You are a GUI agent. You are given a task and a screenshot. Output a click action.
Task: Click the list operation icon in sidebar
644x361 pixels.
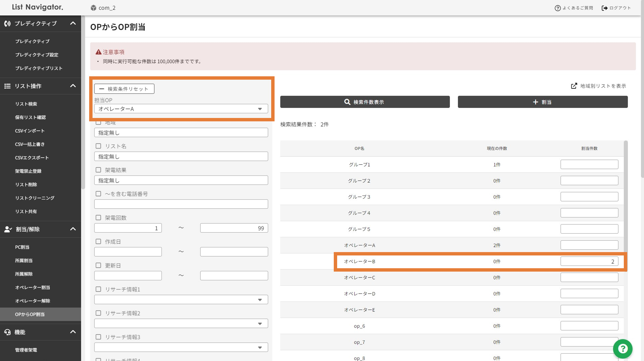click(x=7, y=86)
